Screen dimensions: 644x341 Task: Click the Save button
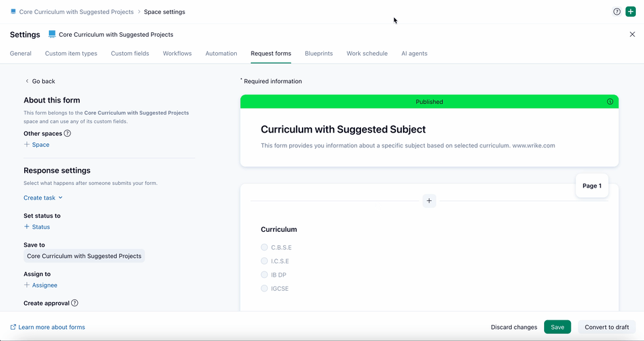(x=557, y=327)
